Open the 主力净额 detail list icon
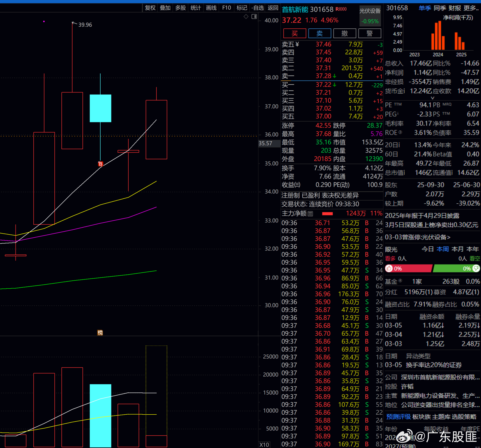481x448 pixels. pyautogui.click(x=310, y=214)
